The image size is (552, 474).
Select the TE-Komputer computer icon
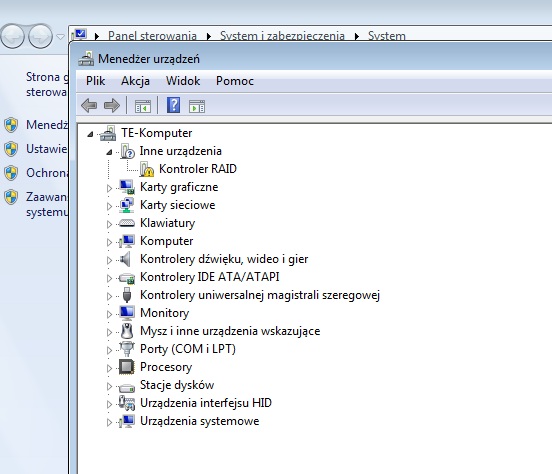[108, 133]
